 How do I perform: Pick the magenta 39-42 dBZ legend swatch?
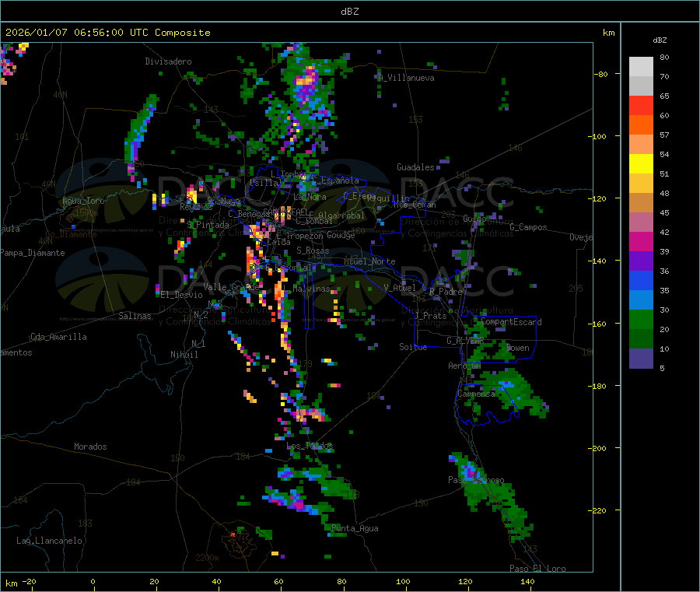coord(641,241)
